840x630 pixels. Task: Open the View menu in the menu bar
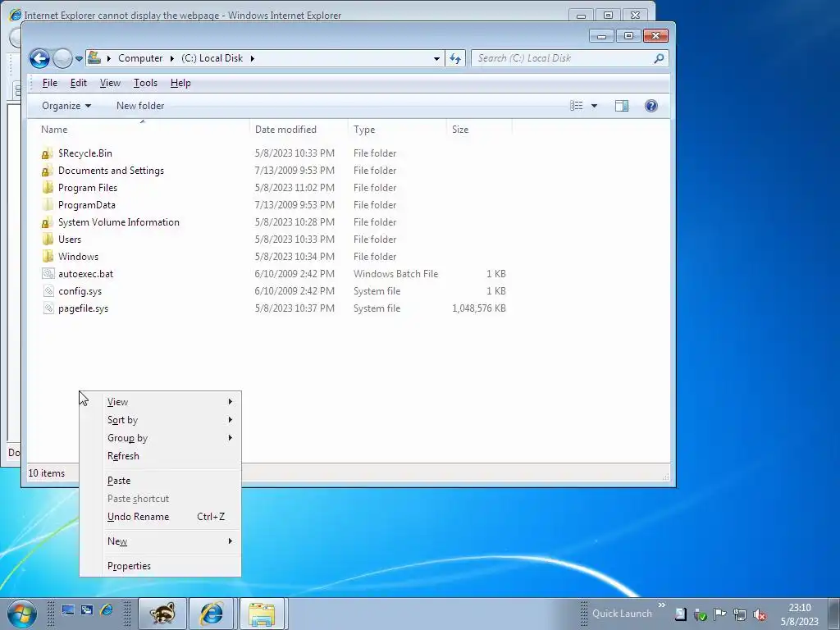coord(110,83)
